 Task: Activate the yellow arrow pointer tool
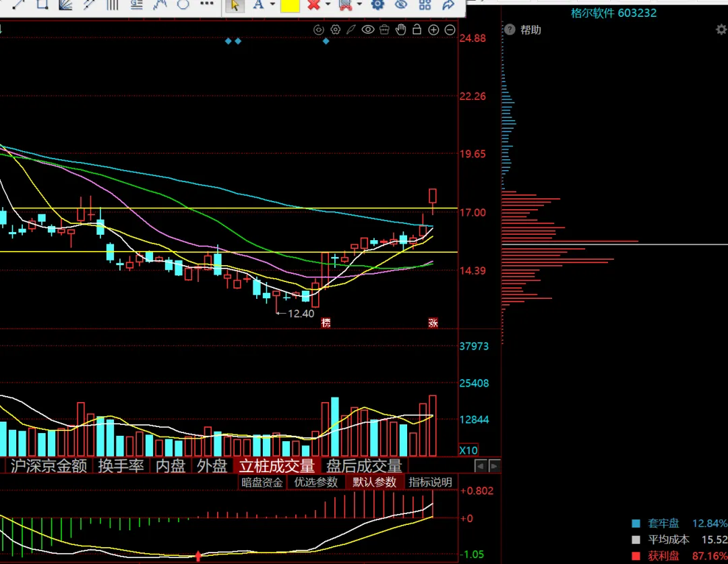pyautogui.click(x=235, y=5)
